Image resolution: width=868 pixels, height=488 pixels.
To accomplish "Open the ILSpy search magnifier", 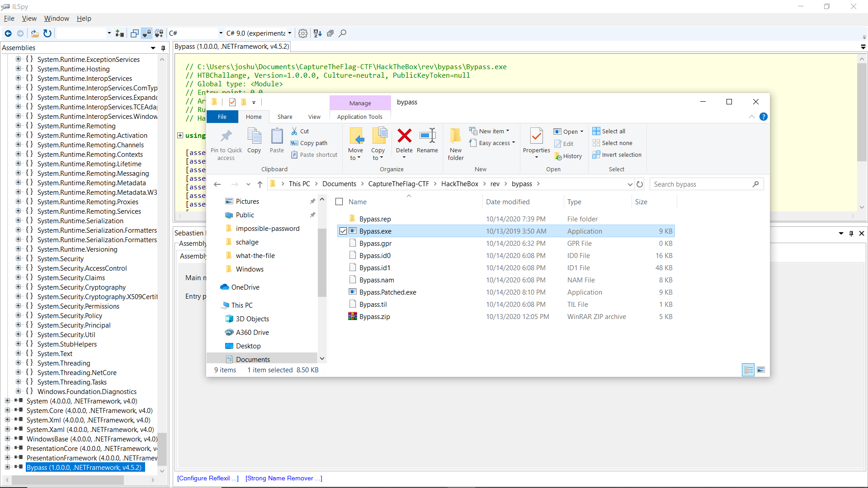I will click(x=343, y=33).
